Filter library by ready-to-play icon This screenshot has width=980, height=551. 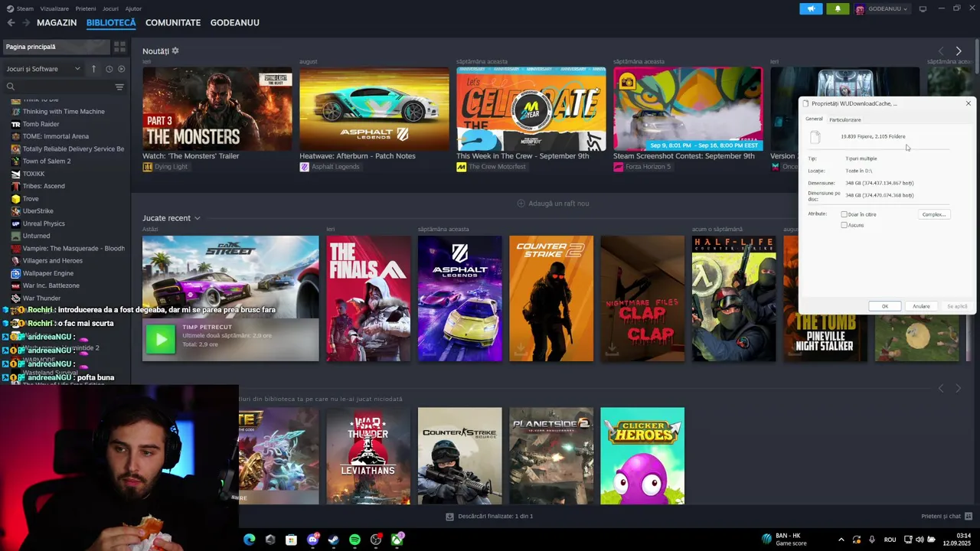point(121,69)
